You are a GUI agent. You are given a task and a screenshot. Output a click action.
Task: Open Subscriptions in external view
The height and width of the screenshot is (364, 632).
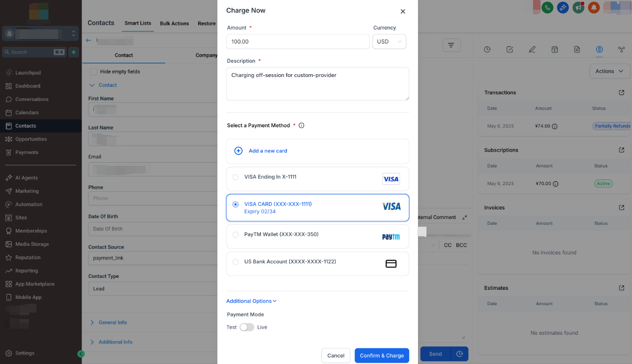[x=621, y=150]
